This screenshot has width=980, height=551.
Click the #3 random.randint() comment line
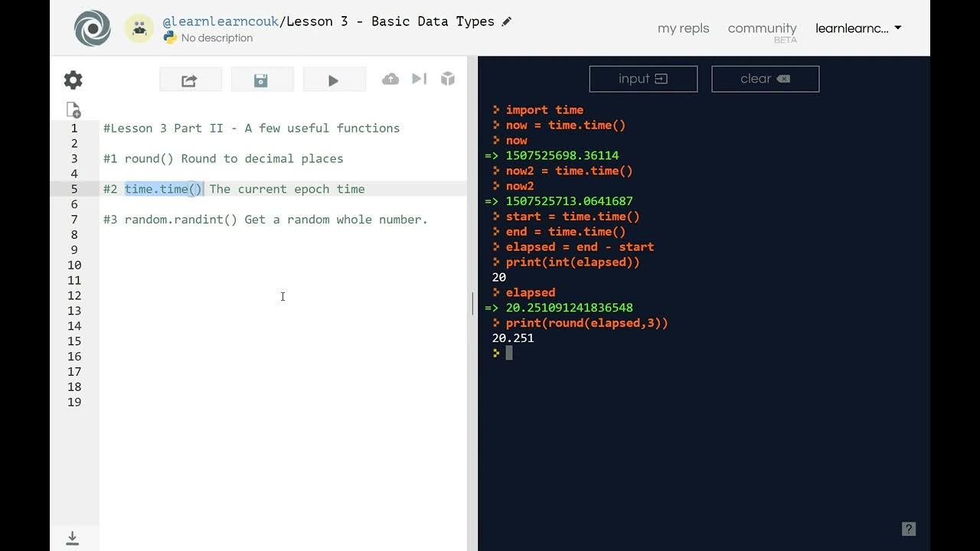[266, 220]
